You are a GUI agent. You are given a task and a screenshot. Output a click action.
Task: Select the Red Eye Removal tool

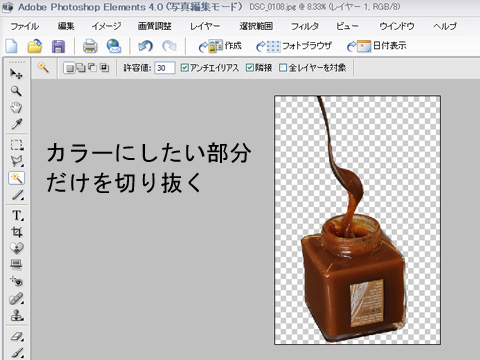tap(16, 282)
